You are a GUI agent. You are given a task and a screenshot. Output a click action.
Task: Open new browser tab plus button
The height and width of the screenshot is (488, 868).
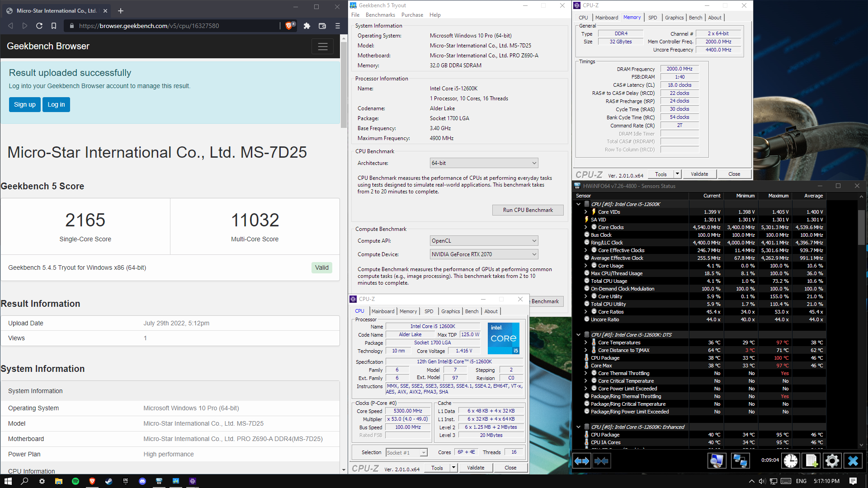click(x=121, y=10)
